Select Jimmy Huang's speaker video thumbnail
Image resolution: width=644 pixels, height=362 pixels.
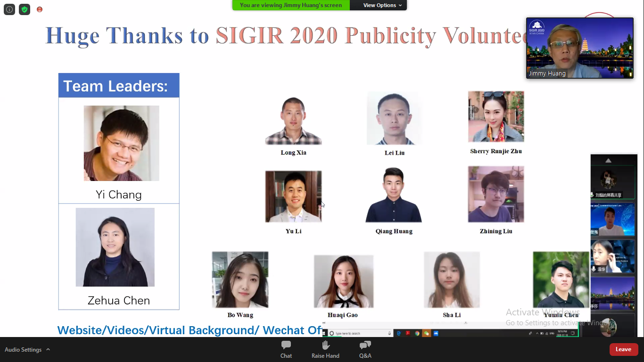tap(579, 48)
